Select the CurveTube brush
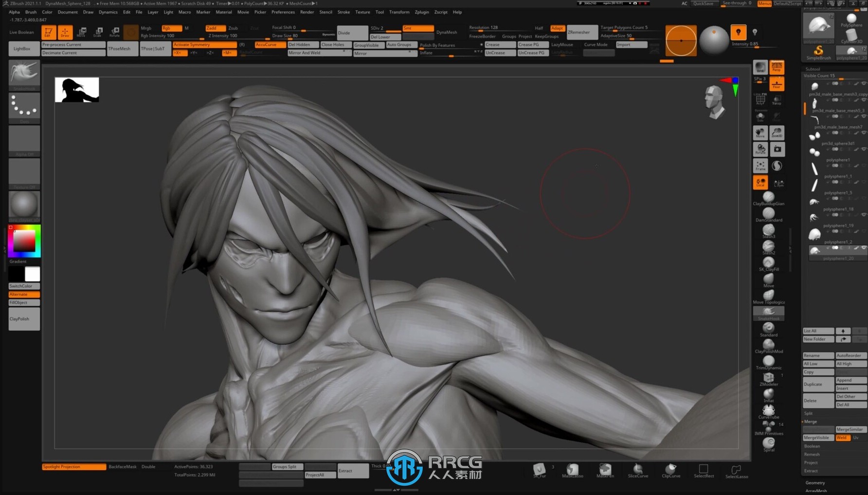868x495 pixels. (x=768, y=412)
